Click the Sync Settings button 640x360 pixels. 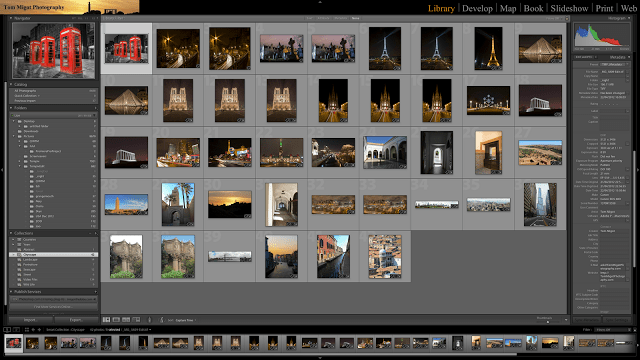click(617, 320)
